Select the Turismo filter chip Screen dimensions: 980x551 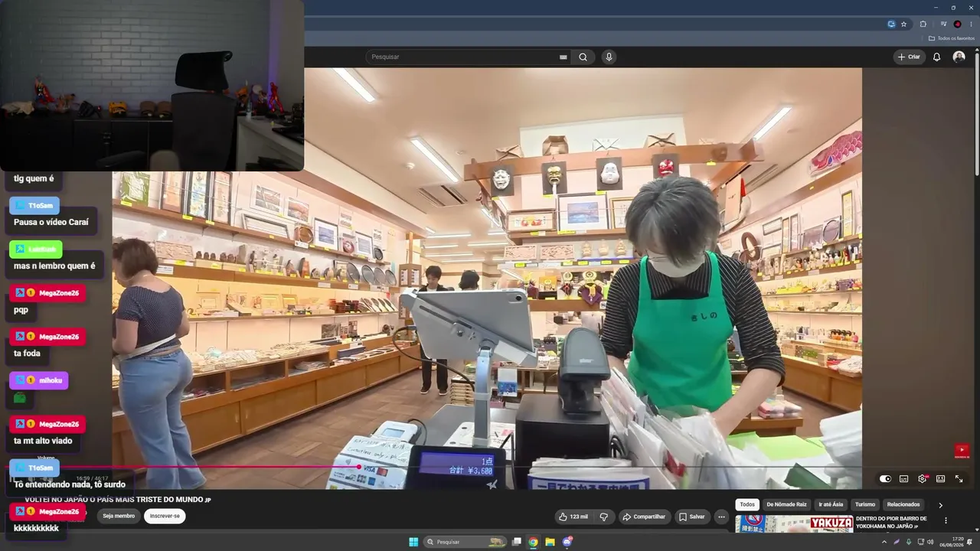coord(865,504)
